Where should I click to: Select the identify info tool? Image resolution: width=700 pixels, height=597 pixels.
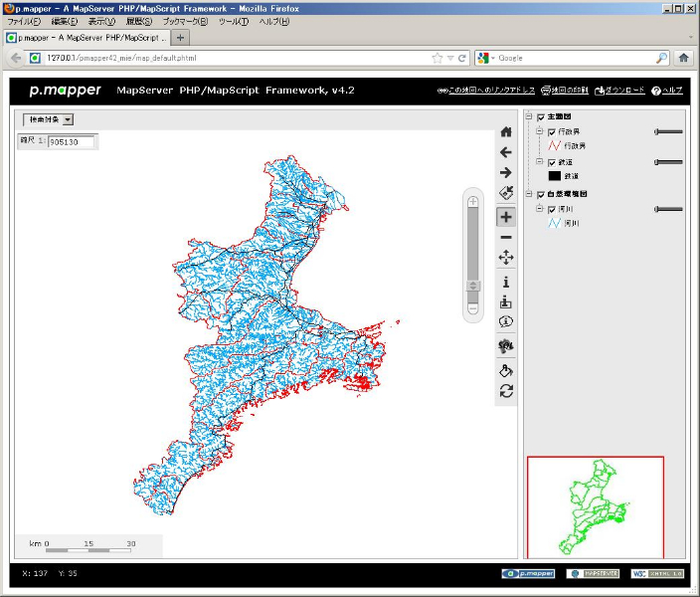point(506,282)
